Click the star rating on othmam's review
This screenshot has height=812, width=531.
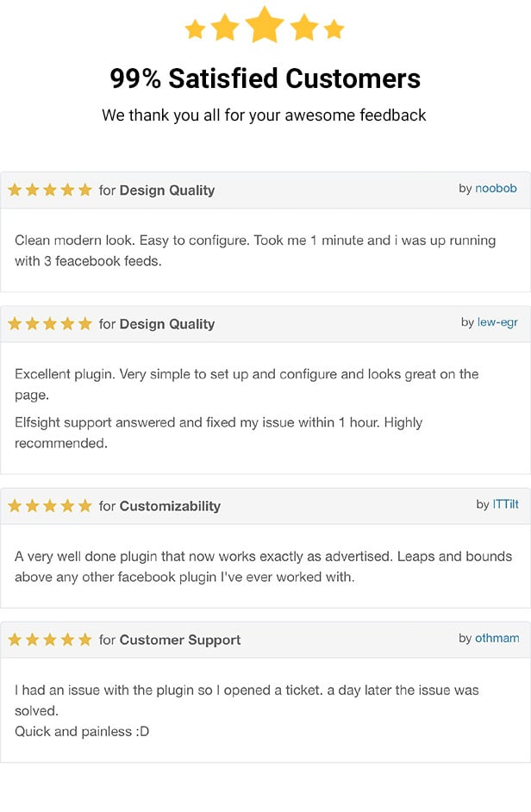pyautogui.click(x=49, y=640)
